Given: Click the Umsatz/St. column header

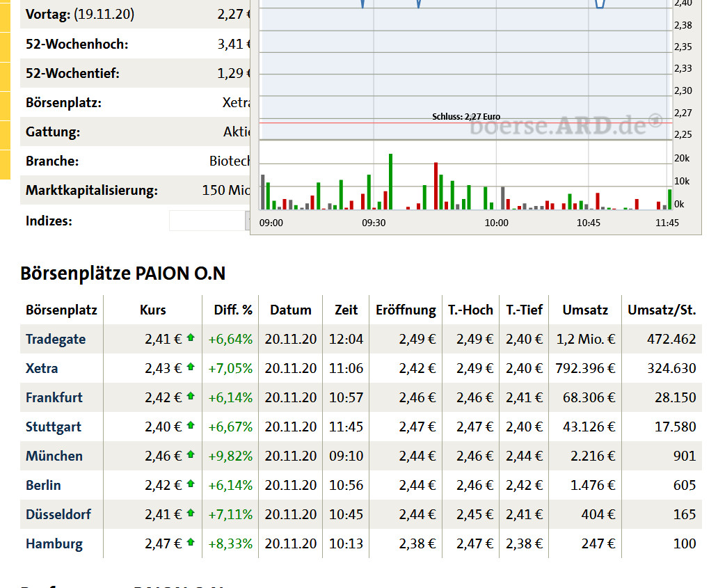Looking at the screenshot, I should 662,310.
